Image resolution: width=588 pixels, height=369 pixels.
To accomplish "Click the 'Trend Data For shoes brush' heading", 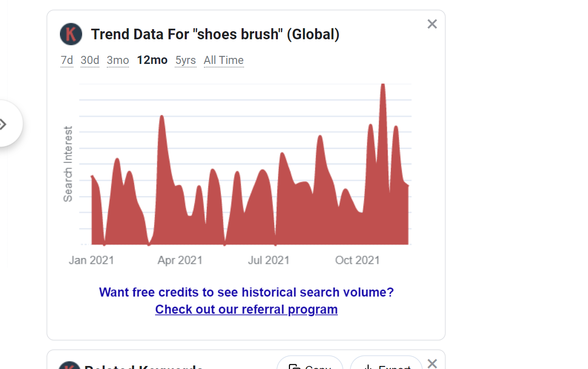I will point(215,34).
